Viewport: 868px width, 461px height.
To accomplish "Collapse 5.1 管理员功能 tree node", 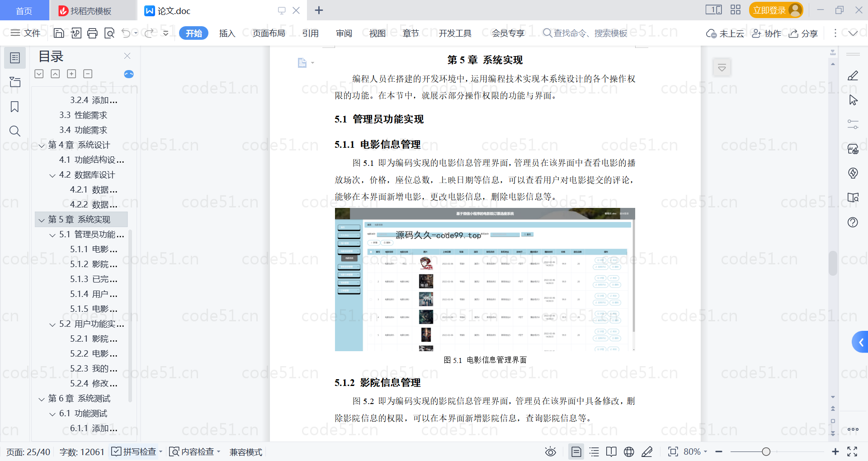I will 52,235.
